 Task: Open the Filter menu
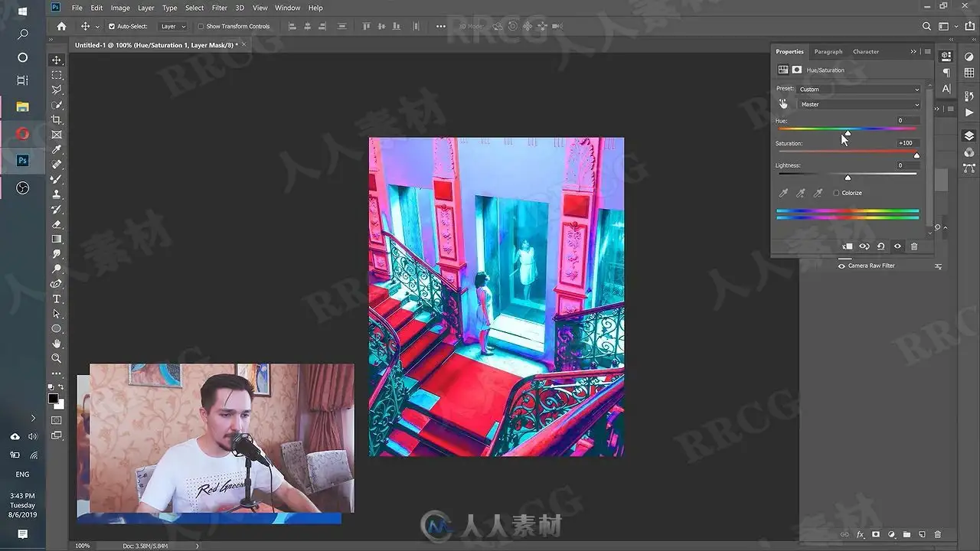click(x=220, y=8)
